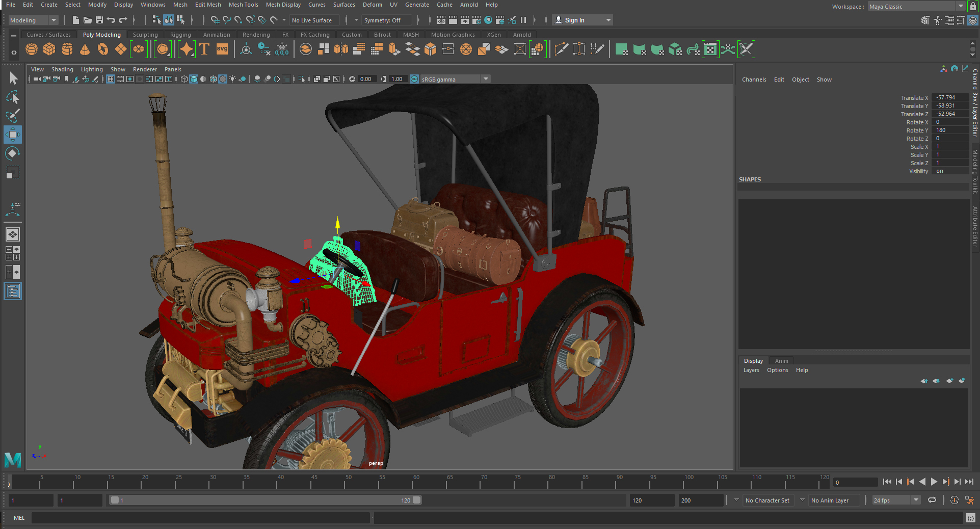Viewport: 980px width, 529px height.
Task: Open the Workspace Maya Classic dropdown
Action: coord(916,7)
